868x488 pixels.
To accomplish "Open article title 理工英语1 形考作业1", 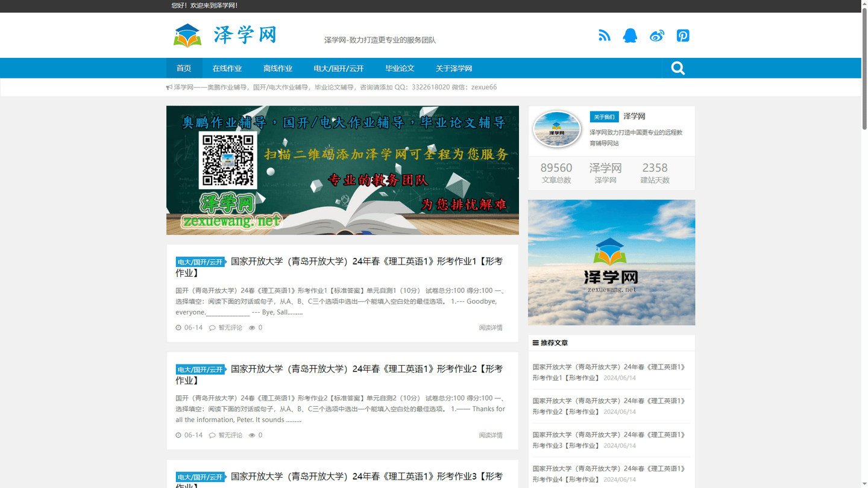I will (339, 267).
